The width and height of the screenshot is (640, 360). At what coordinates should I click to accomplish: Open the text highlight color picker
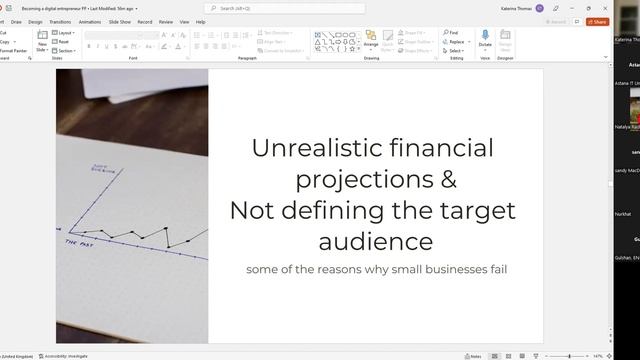[x=165, y=47]
